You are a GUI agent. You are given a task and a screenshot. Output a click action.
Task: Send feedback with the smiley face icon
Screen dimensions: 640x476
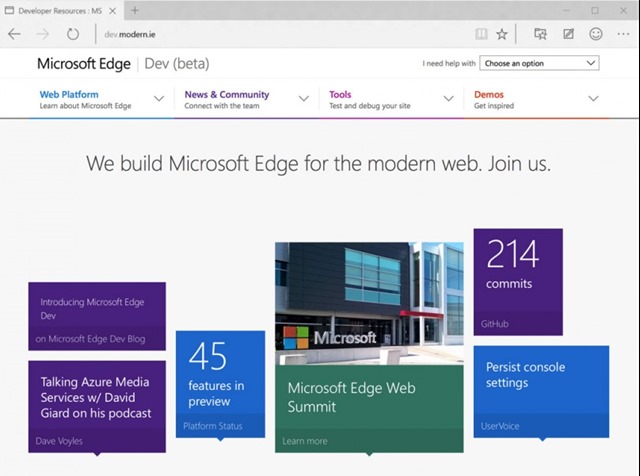(x=596, y=34)
